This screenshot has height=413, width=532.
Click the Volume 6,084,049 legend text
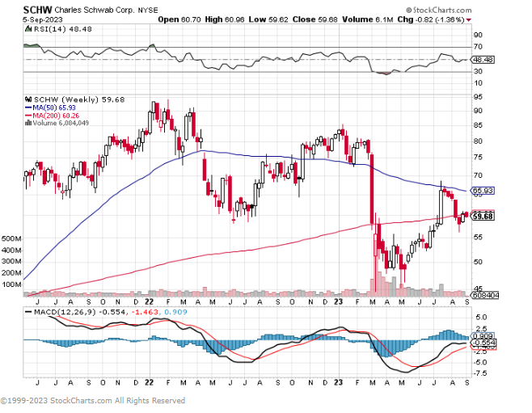point(61,123)
